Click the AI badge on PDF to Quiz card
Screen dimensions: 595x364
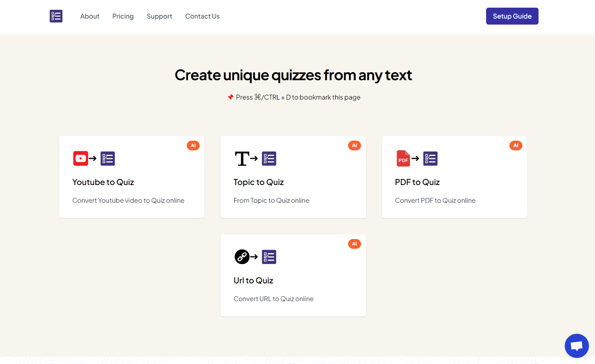tap(516, 146)
